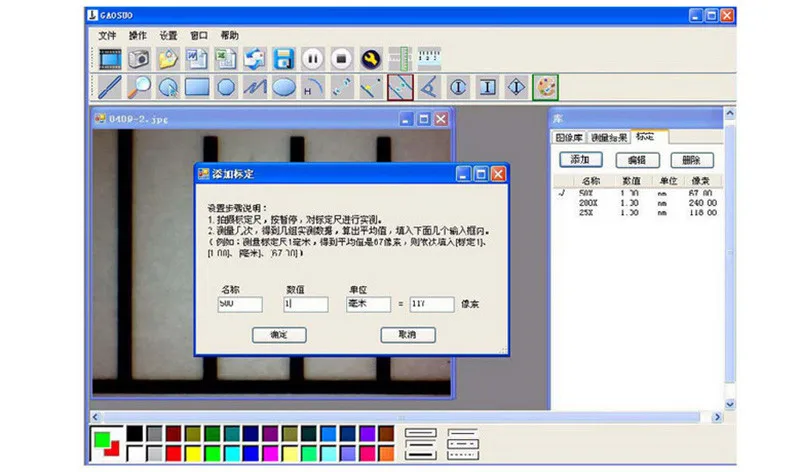Choose the thickest line width option
This screenshot has height=472, width=800.
420,455
